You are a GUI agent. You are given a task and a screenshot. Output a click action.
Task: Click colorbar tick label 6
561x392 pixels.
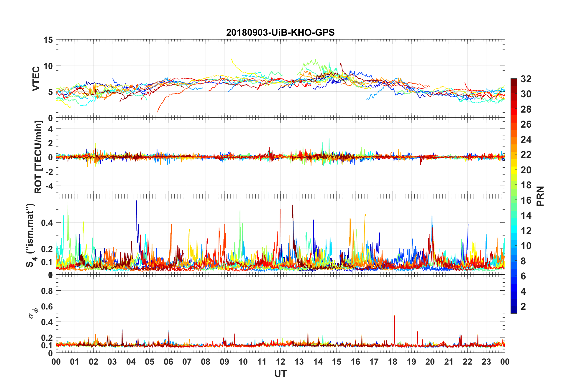coord(523,276)
